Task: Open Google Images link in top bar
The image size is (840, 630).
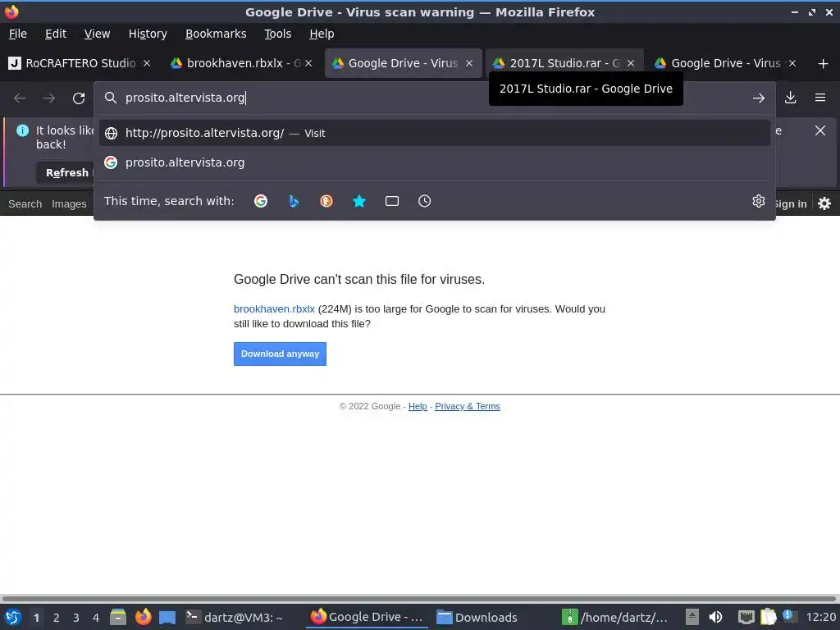Action: coord(69,204)
